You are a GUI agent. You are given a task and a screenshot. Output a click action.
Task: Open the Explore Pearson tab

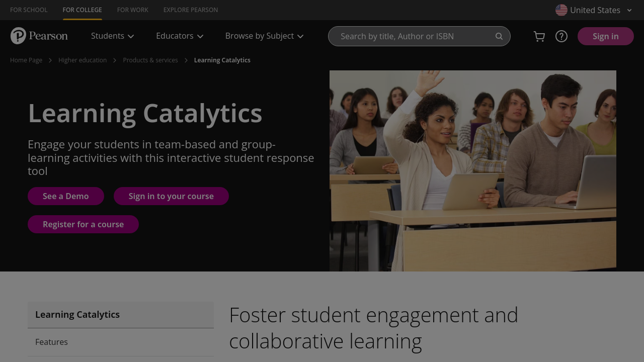tap(191, 10)
